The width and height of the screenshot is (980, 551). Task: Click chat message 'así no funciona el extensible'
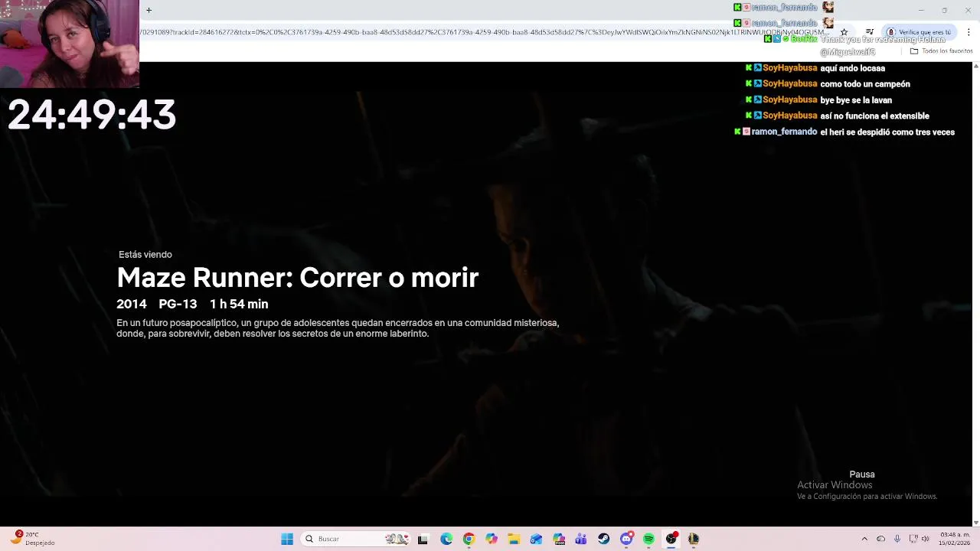[x=874, y=116]
